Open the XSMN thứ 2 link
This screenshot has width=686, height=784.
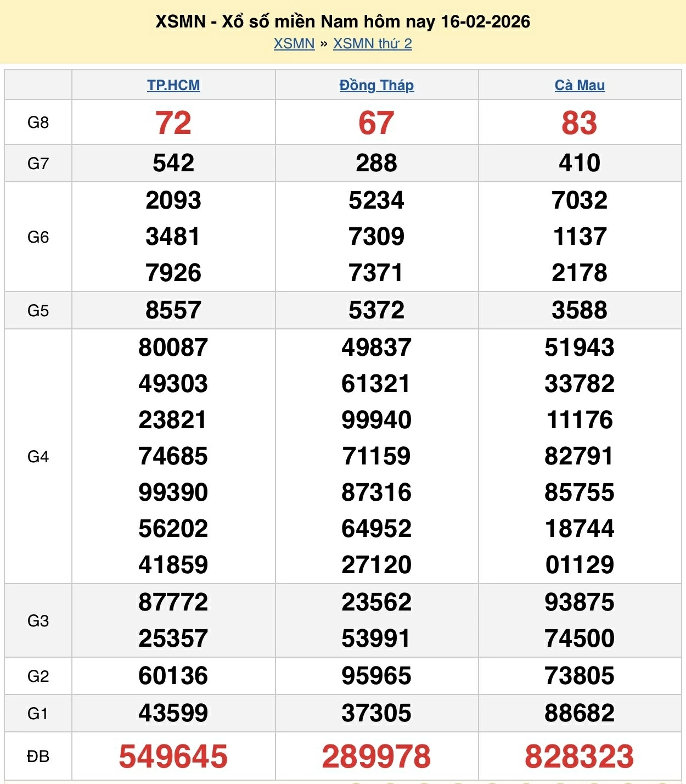click(x=372, y=44)
